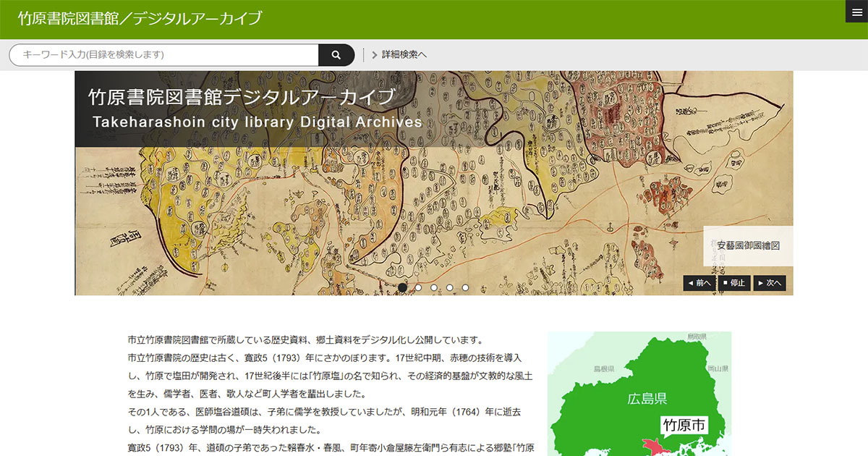Screen dimensions: 868x456
Task: Stop the slideshow with 停止 button
Action: [734, 283]
